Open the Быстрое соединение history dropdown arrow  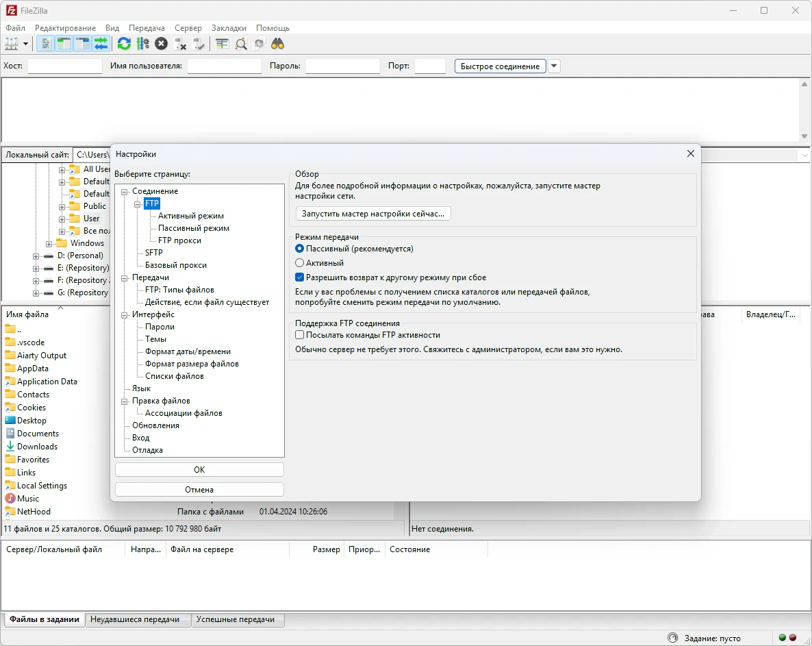click(555, 66)
